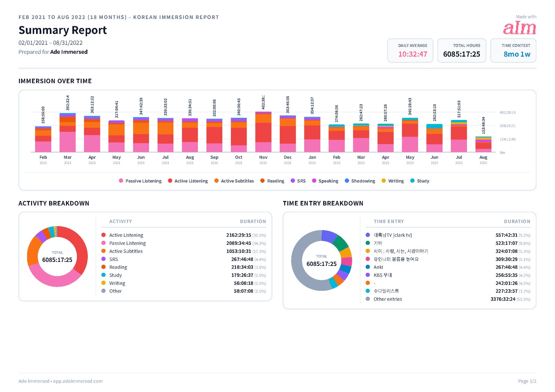Click the 523:17:07 duration value
This screenshot has height=392, width=555.
506,243
